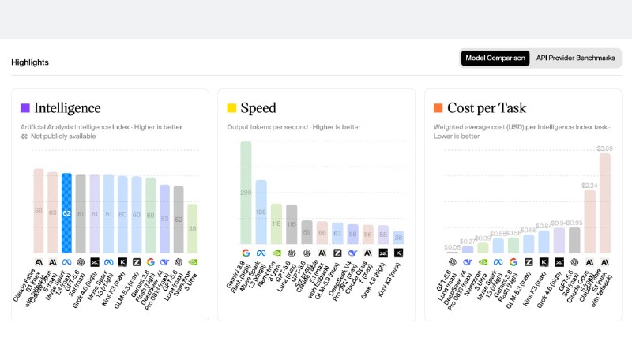The height and width of the screenshot is (364, 632).
Task: Click the Intelligence bar showing value 53
Action: click(x=164, y=219)
